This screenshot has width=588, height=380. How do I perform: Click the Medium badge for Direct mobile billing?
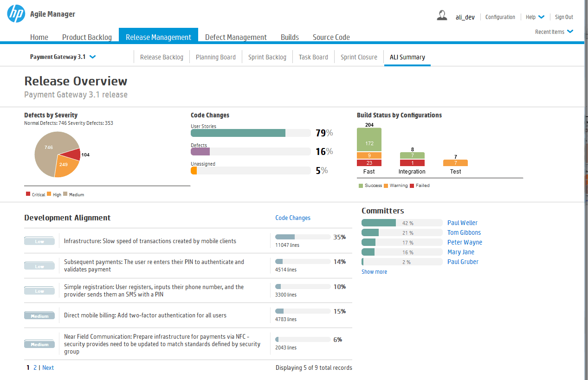[x=39, y=316]
